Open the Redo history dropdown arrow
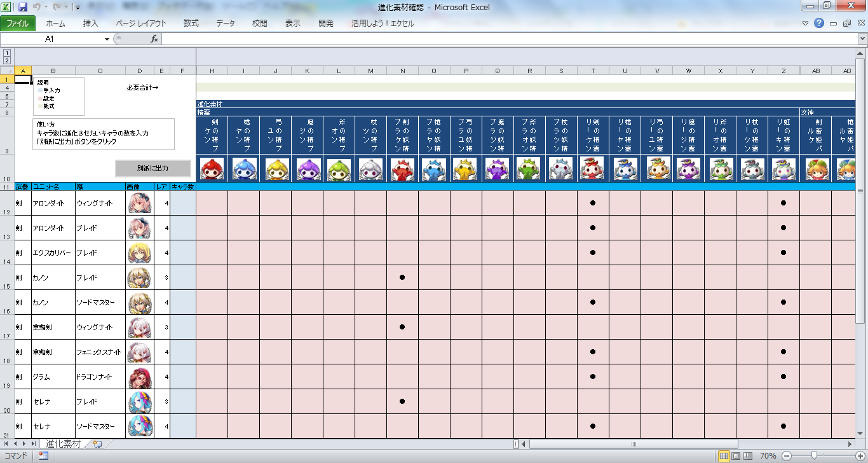 pos(67,8)
